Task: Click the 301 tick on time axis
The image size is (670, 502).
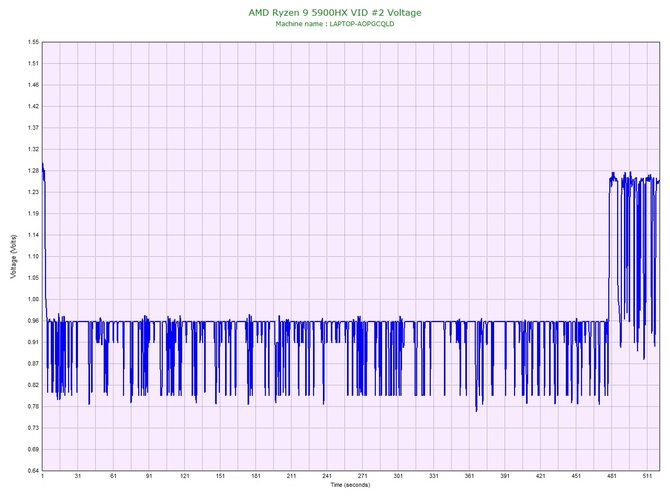Action: tap(398, 476)
